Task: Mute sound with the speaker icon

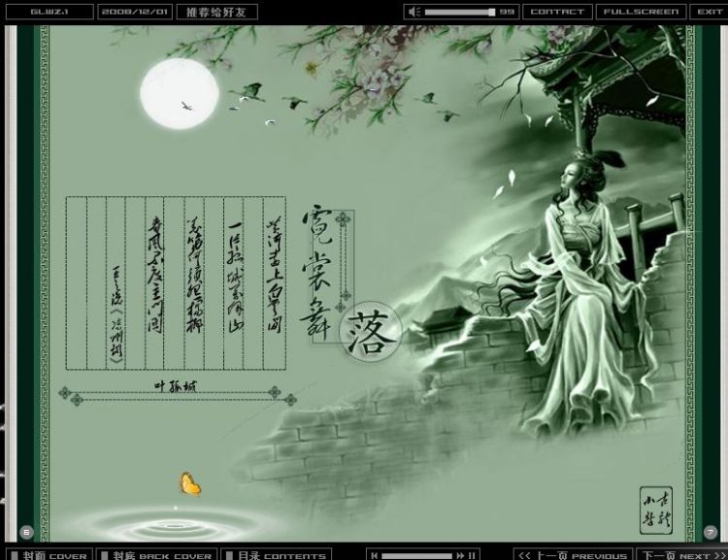Action: (x=414, y=12)
